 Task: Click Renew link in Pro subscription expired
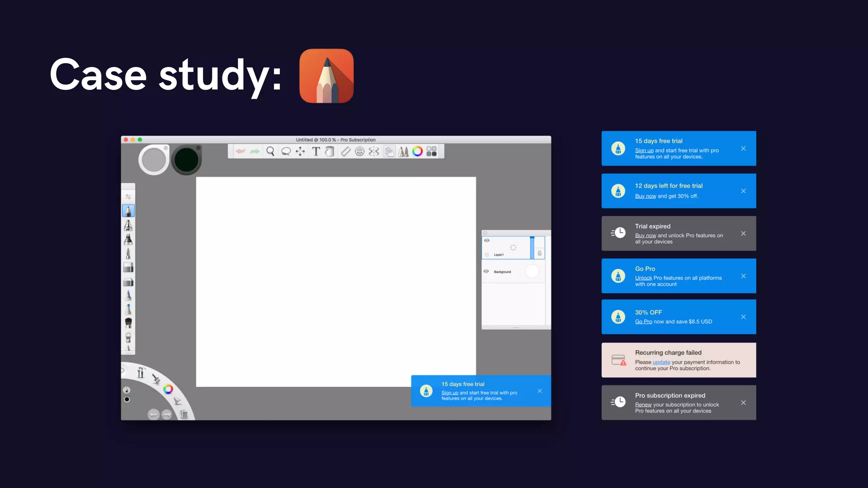tap(643, 405)
